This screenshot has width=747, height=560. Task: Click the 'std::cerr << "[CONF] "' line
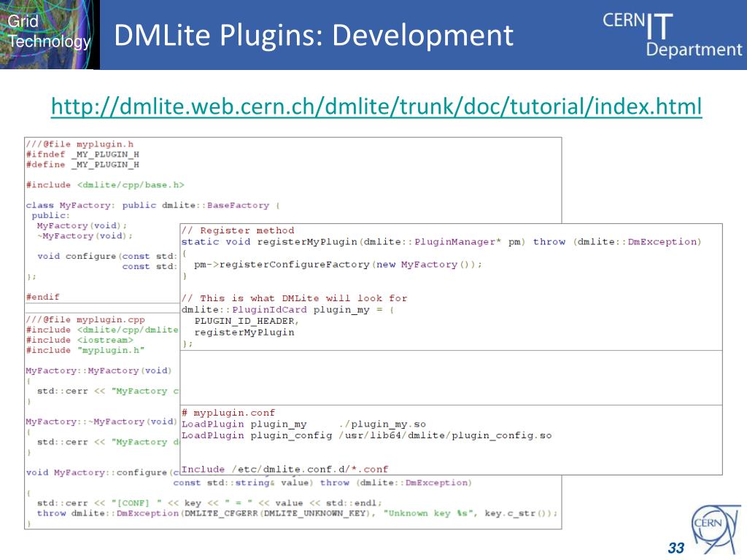(209, 503)
